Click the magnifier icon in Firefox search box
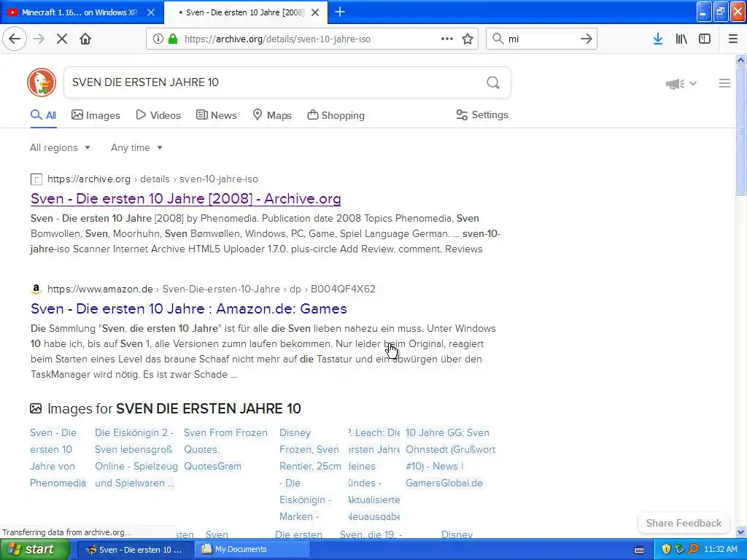747x560 pixels. point(498,39)
